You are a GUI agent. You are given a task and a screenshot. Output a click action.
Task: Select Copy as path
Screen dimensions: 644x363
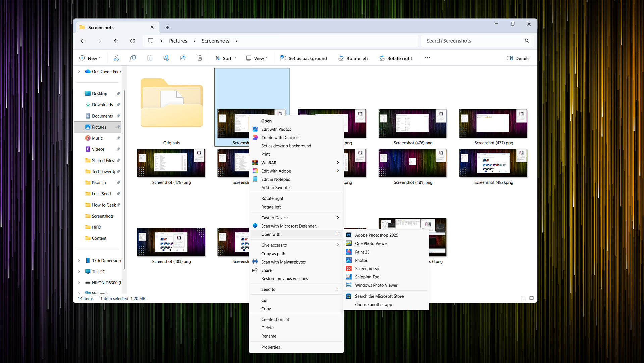(296, 254)
